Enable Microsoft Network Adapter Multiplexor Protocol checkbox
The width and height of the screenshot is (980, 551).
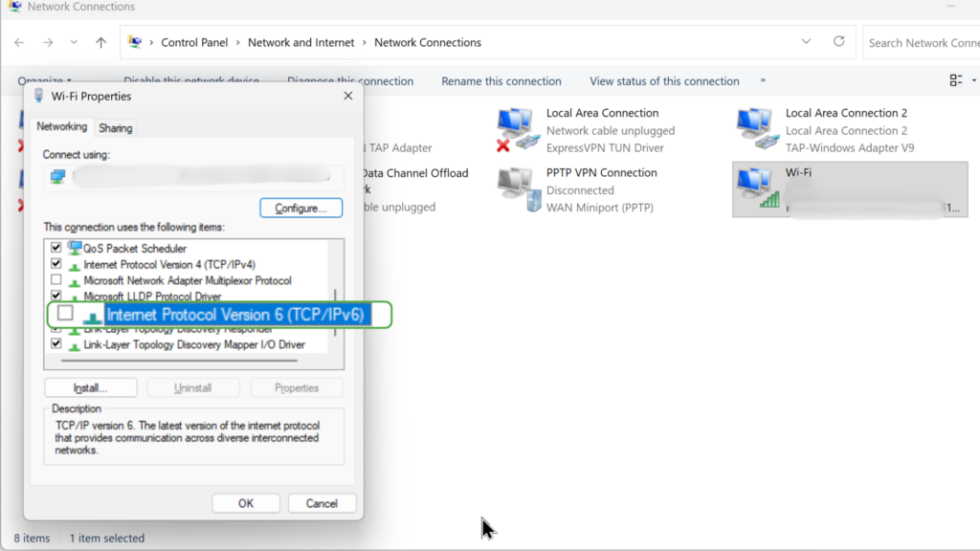56,279
